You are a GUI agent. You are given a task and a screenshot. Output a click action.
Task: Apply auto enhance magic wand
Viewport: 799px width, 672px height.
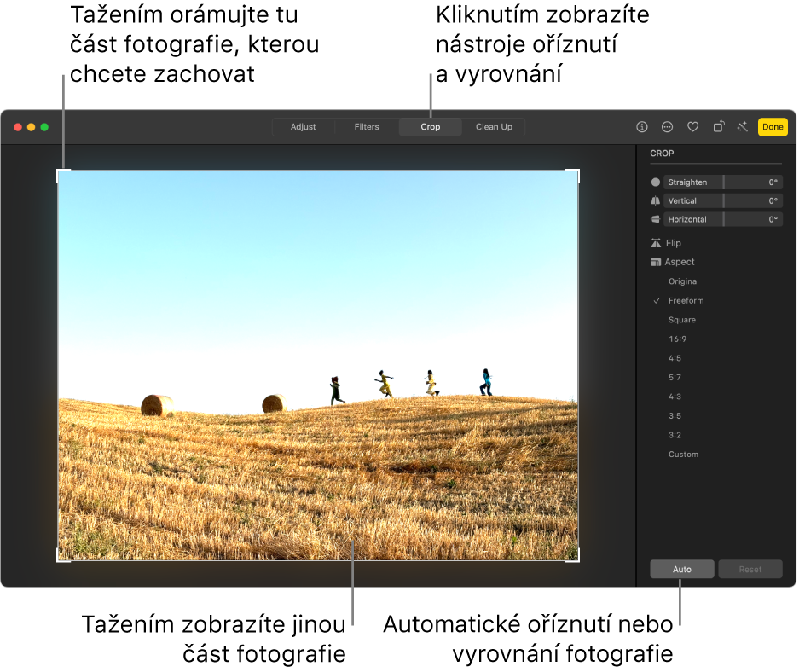(x=743, y=127)
